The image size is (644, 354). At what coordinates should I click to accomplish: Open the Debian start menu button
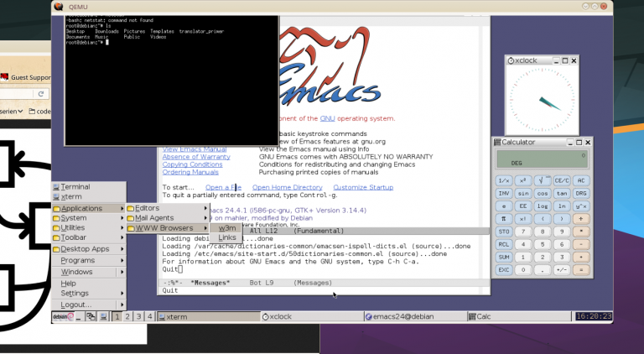63,316
